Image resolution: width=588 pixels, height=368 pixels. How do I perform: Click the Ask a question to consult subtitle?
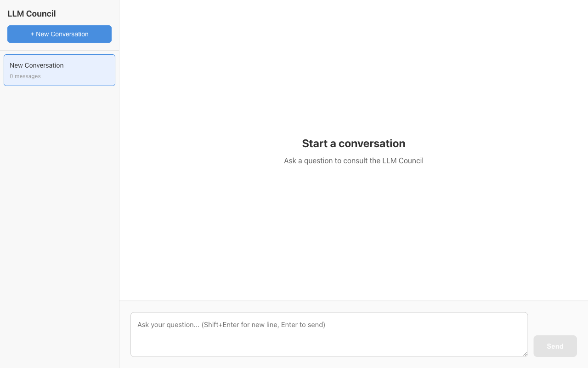click(x=354, y=161)
